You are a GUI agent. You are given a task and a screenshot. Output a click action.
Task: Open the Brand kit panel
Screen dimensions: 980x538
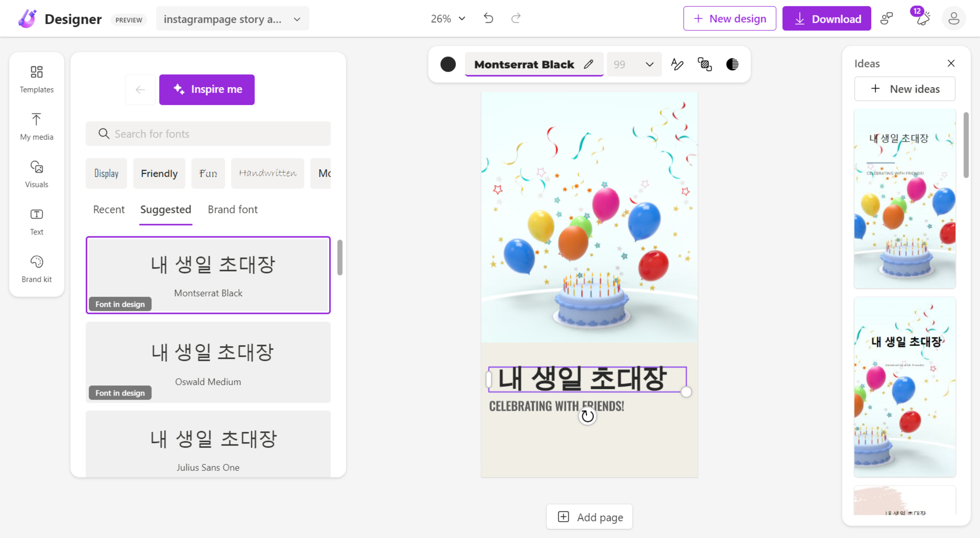pos(36,268)
